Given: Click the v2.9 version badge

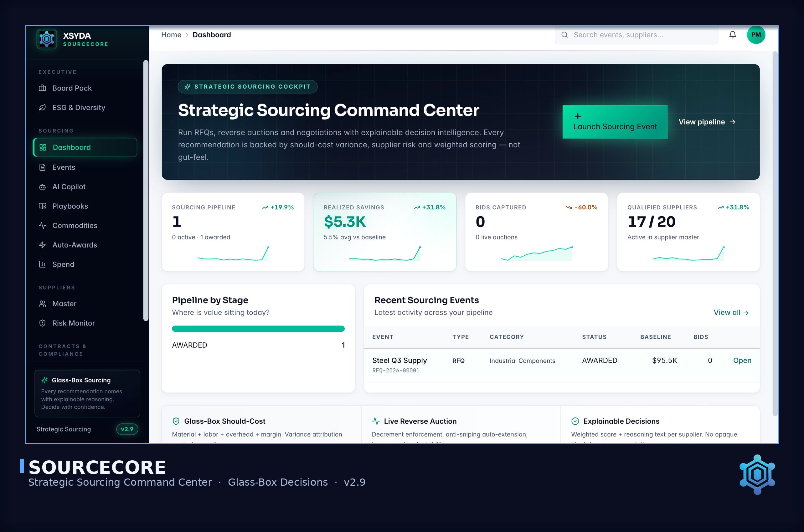Looking at the screenshot, I should (127, 429).
